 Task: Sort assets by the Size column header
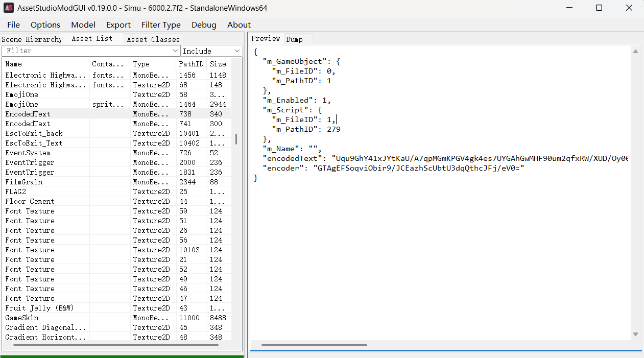219,64
